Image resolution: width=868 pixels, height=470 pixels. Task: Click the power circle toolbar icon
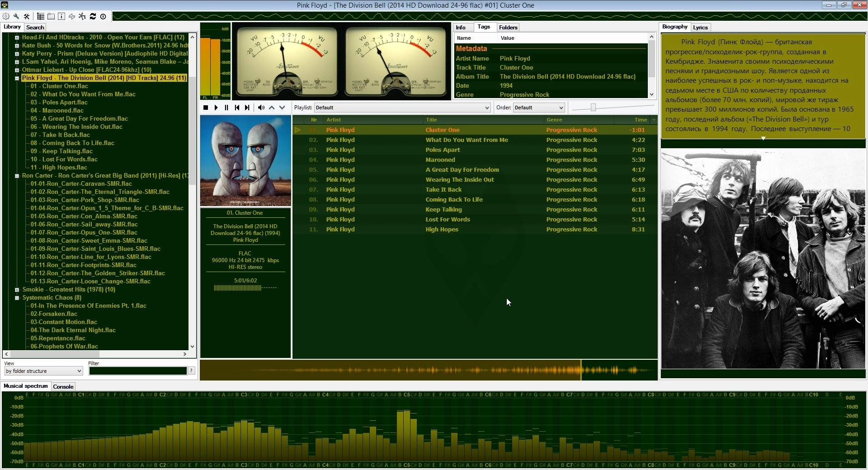tap(103, 16)
